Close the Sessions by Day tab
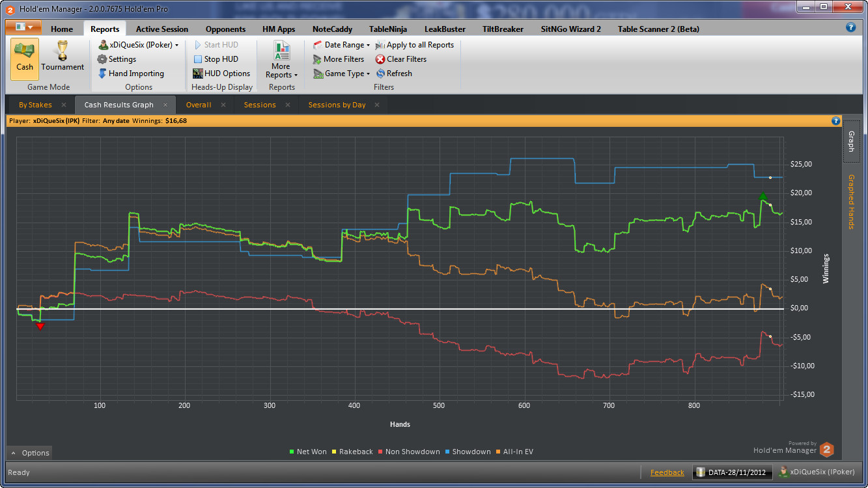The height and width of the screenshot is (488, 868). [377, 105]
